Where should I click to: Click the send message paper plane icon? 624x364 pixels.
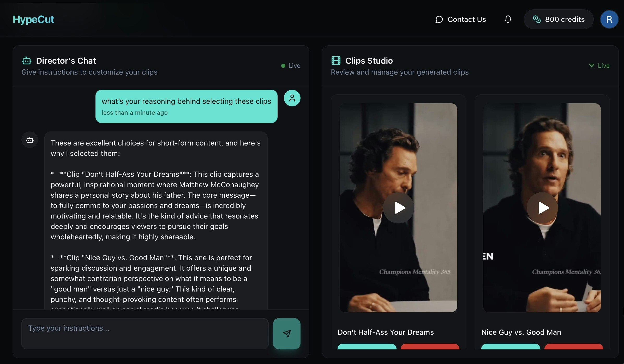pyautogui.click(x=286, y=334)
